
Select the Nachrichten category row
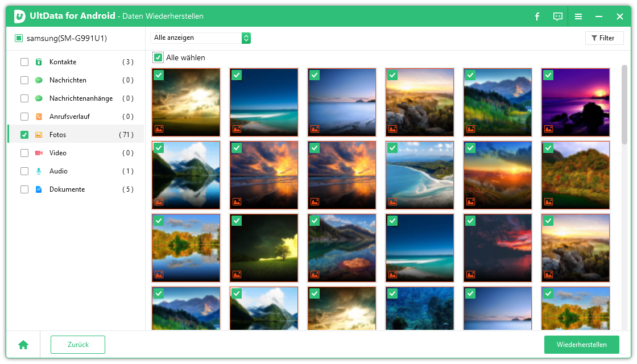coord(76,80)
